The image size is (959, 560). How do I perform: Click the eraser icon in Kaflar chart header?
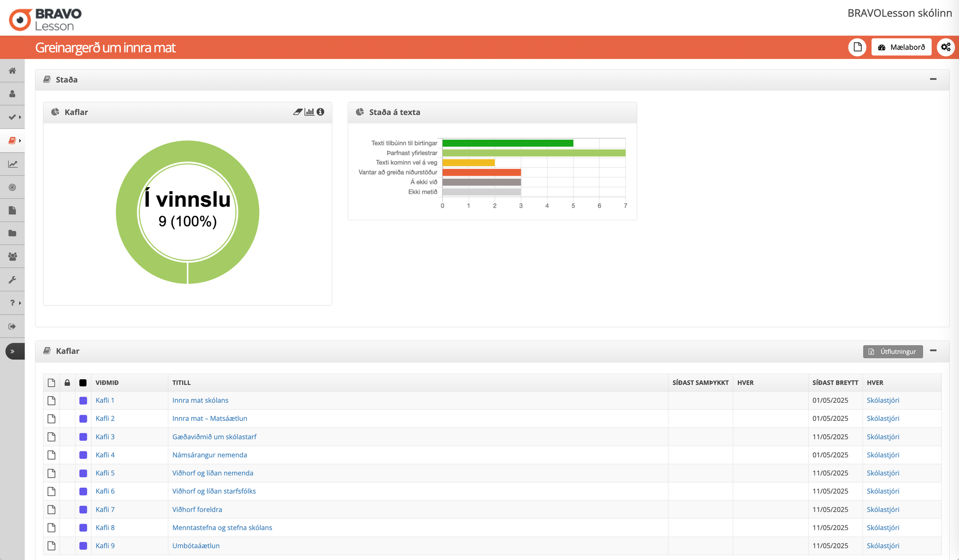(x=298, y=112)
